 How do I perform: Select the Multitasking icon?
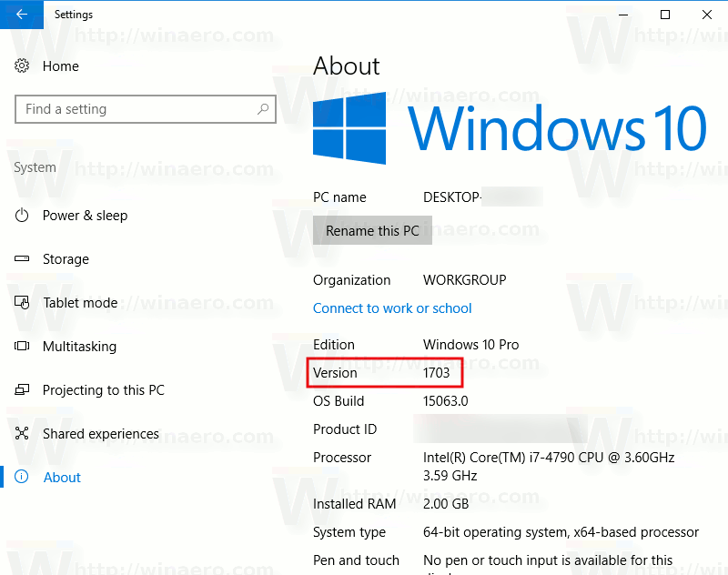[x=22, y=347]
